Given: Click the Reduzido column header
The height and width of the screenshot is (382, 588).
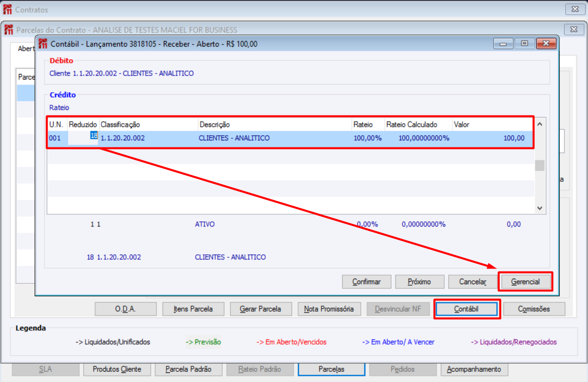Looking at the screenshot, I should pos(83,125).
